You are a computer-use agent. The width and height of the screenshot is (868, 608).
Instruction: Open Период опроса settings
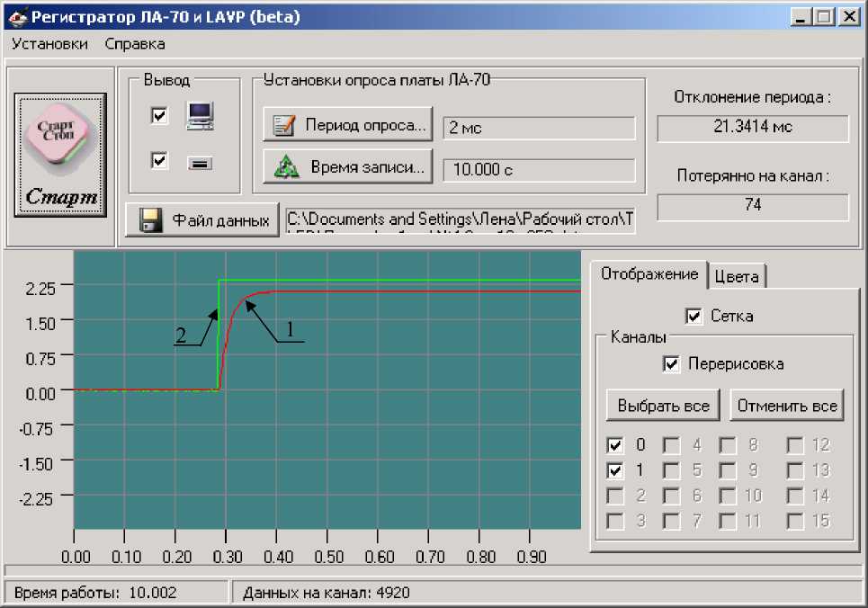pos(347,125)
